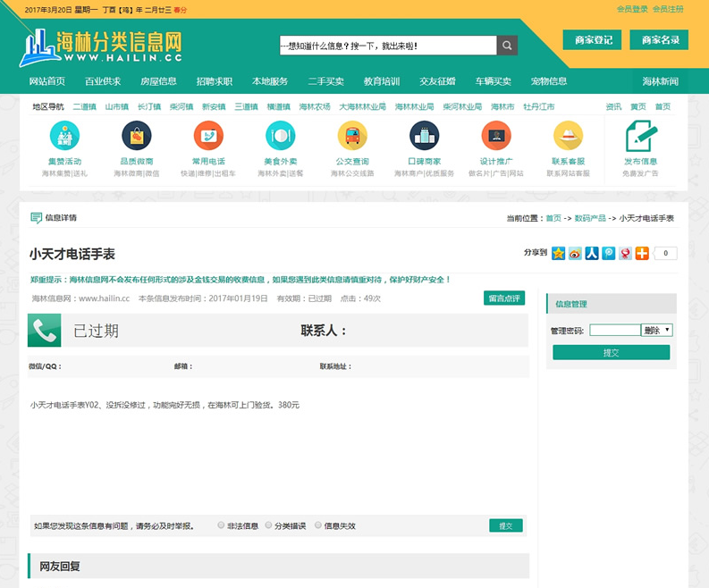Select the 非法信息 radio button
This screenshot has height=588, width=709.
(x=221, y=525)
